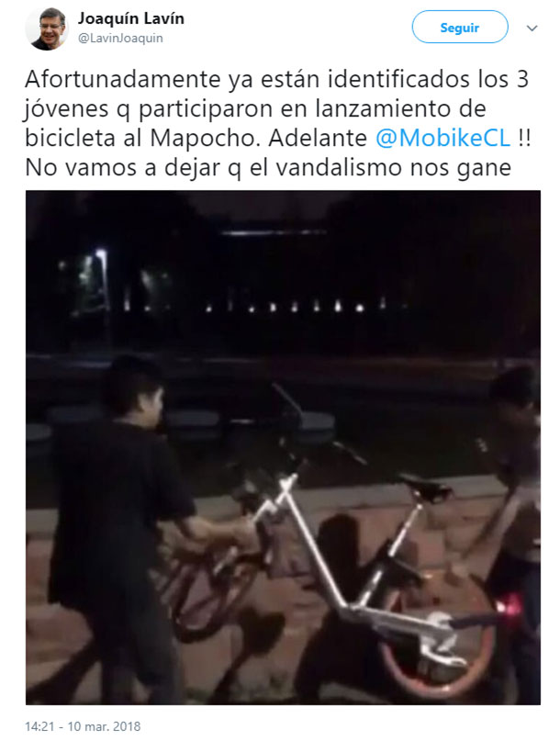Open the @LavinJoaquin handle
Screen dimensions: 560x741
click(120, 39)
